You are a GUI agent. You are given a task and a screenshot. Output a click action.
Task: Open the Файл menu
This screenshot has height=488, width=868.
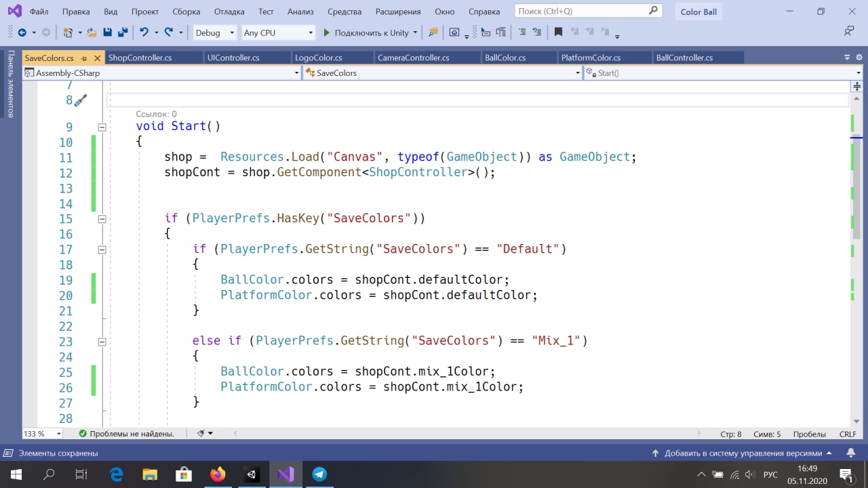(x=39, y=12)
